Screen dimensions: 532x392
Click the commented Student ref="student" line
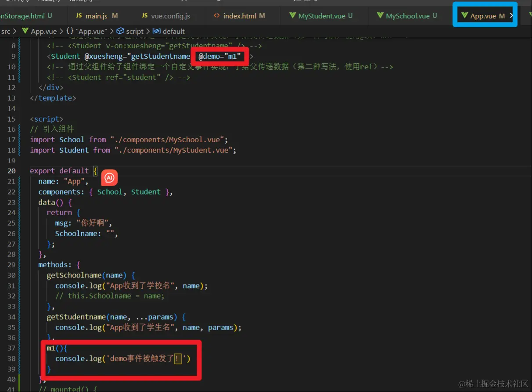coord(119,77)
